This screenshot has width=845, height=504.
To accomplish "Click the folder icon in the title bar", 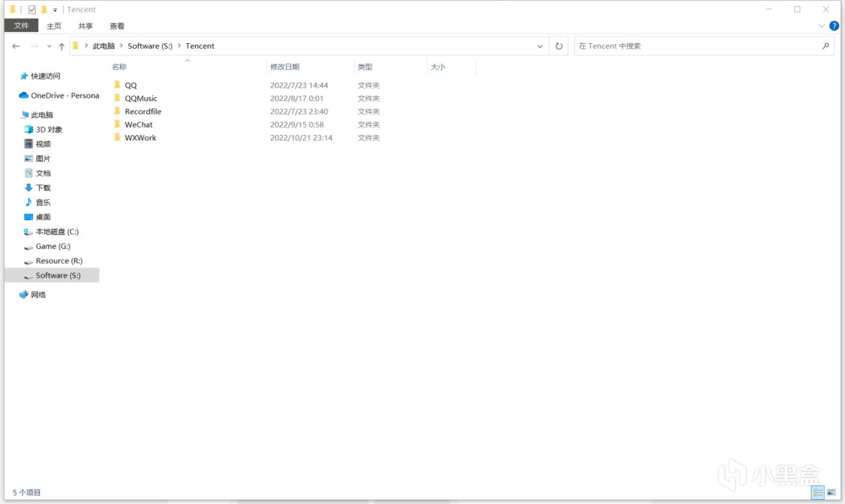I will click(13, 10).
